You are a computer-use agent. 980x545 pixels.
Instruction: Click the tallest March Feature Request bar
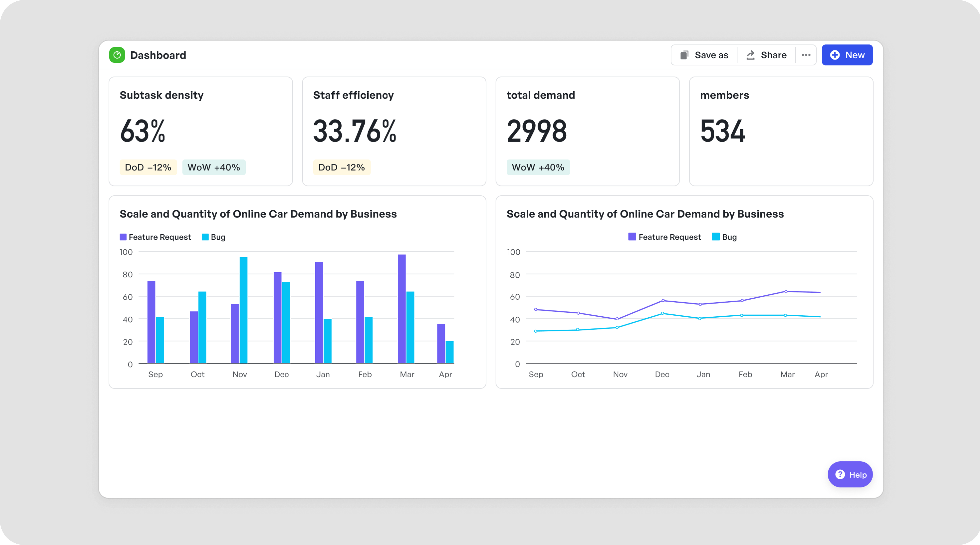tap(401, 308)
